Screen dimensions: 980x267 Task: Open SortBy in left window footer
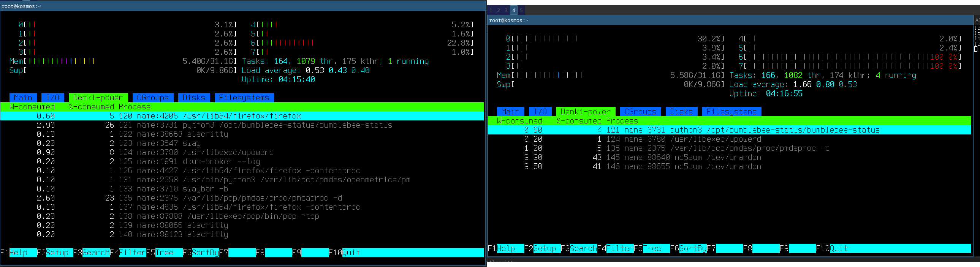[x=206, y=253]
